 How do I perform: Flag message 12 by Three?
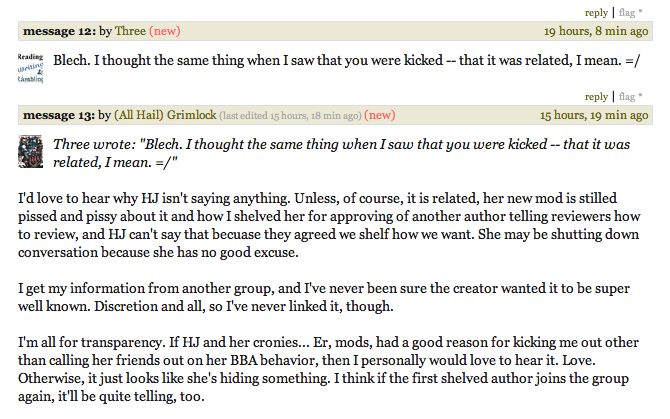625,97
